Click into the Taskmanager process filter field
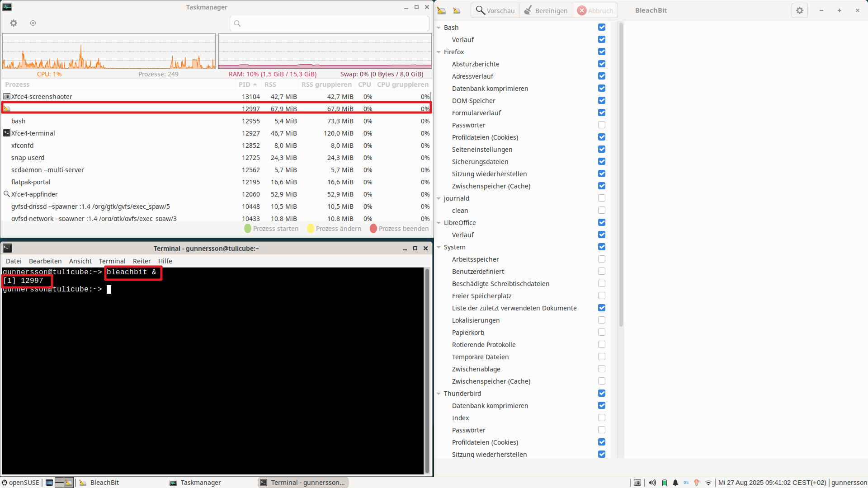Image resolution: width=868 pixels, height=488 pixels. click(330, 23)
